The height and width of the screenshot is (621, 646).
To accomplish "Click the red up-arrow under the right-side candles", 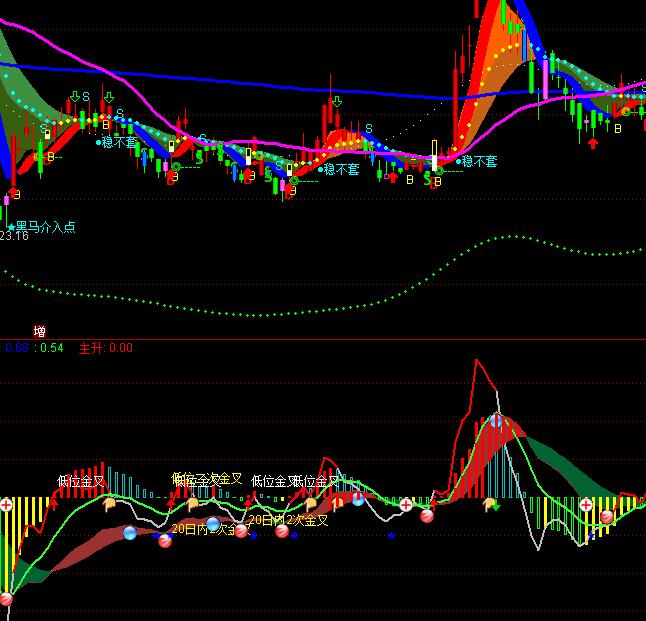I will pyautogui.click(x=593, y=143).
